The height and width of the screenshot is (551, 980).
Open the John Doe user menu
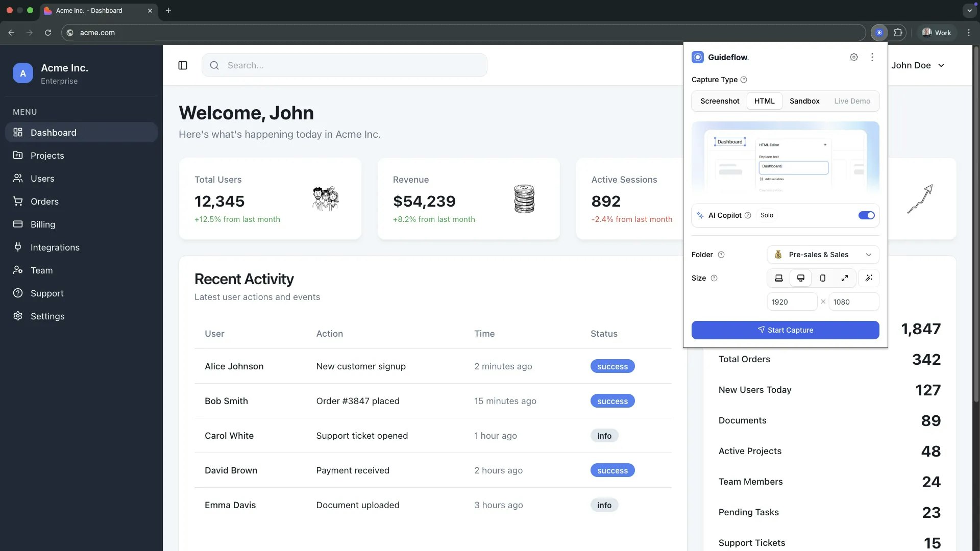click(x=918, y=65)
